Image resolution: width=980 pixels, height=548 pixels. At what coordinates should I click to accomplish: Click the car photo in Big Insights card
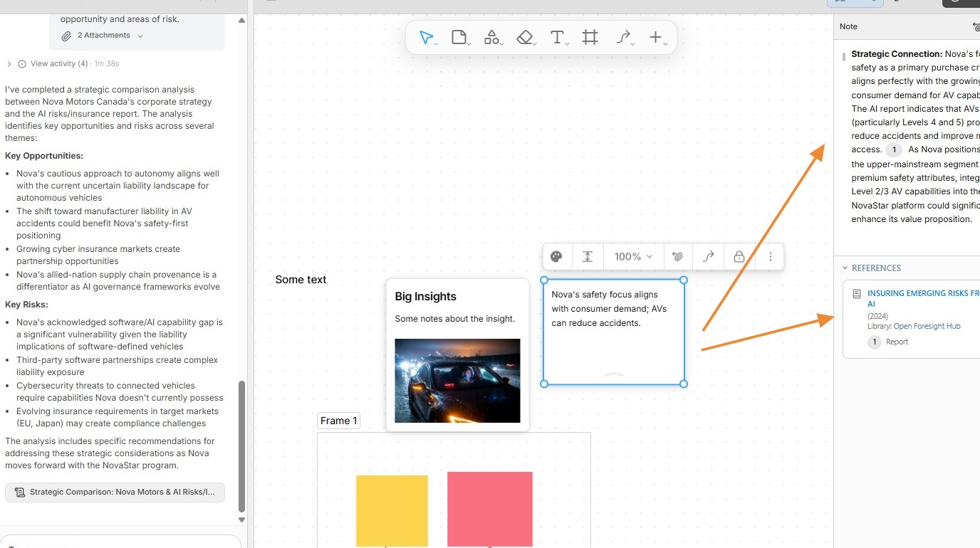[457, 381]
